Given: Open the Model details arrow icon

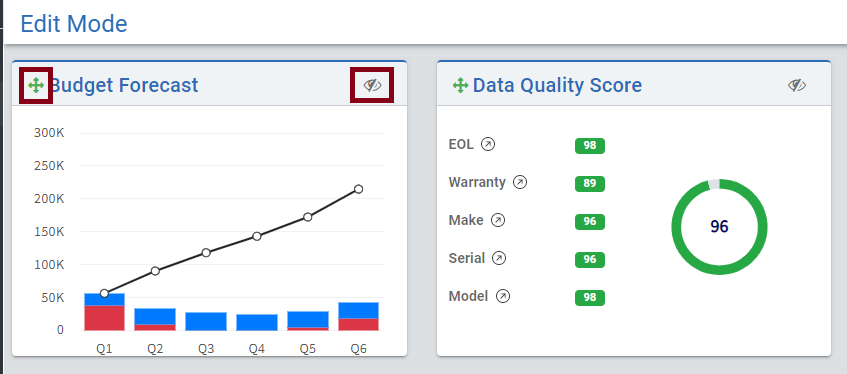Looking at the screenshot, I should coord(503,296).
